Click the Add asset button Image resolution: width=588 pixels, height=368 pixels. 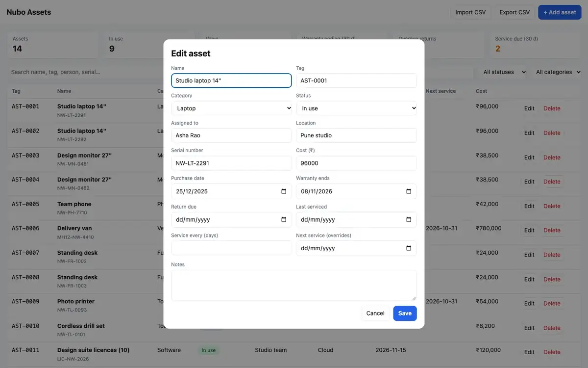pyautogui.click(x=560, y=12)
